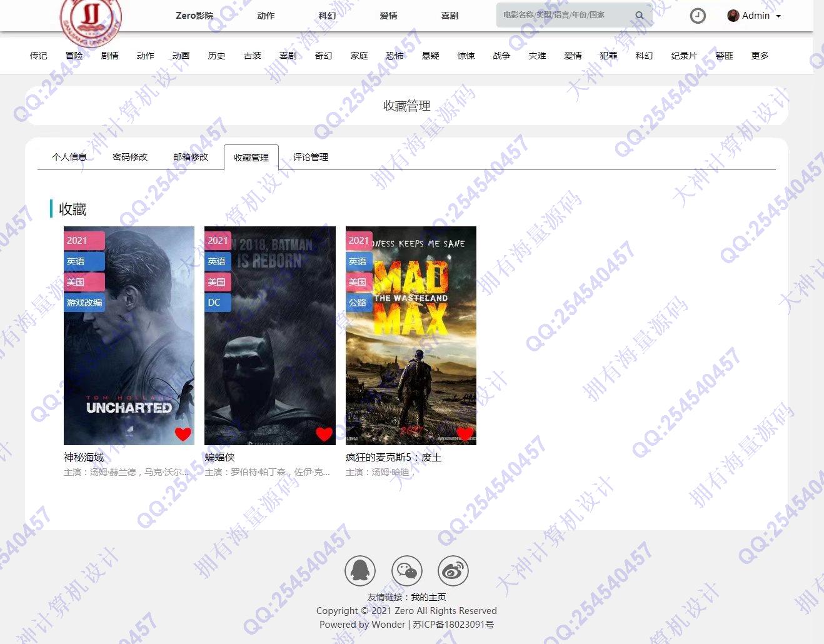The image size is (824, 644).
Task: Unfavorite 蝙蝠侠 via heart icon
Action: (324, 434)
